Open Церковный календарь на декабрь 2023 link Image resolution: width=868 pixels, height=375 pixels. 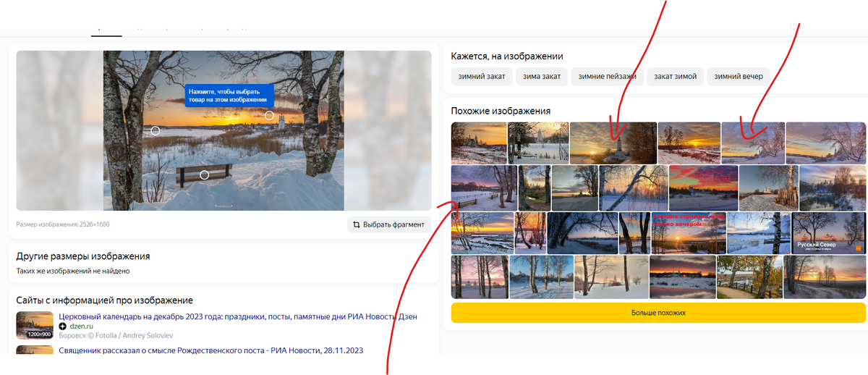click(x=238, y=317)
